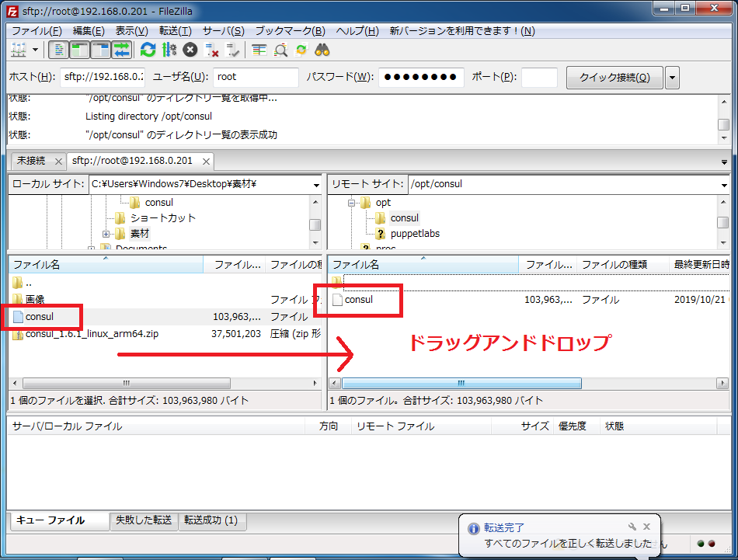Expand the 素材 folder in the local tree
738x560 pixels.
click(x=106, y=234)
